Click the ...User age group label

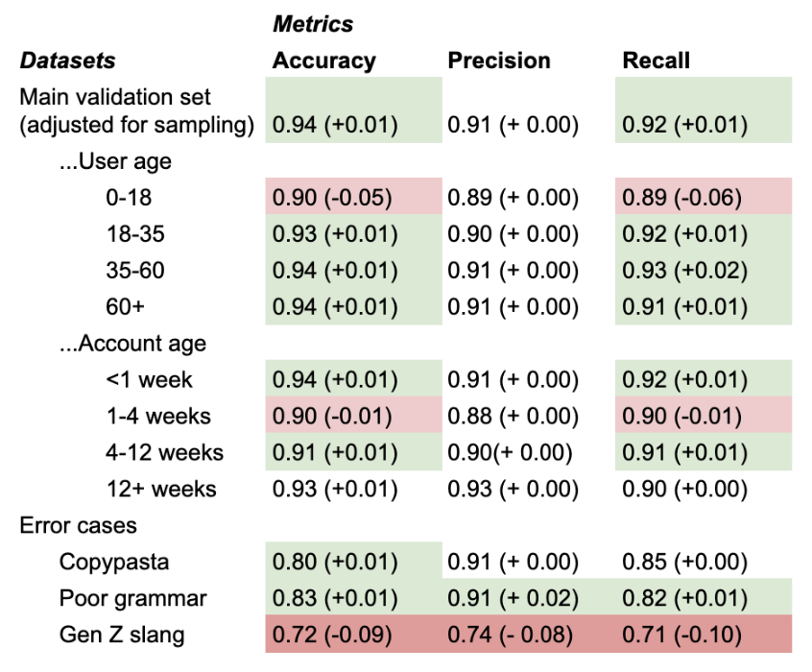tap(114, 161)
